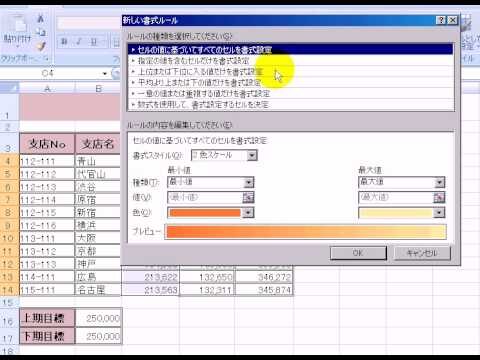Viewport: 480px width, 360px height.
Task: Click range selector icon for maximum value
Action: point(439,197)
